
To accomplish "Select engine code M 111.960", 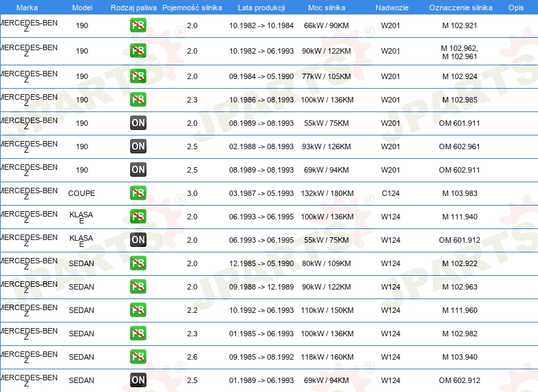I will click(x=460, y=310).
